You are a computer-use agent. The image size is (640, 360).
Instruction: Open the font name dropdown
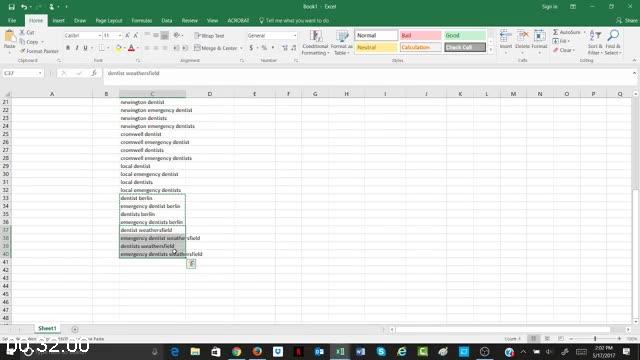click(x=99, y=36)
